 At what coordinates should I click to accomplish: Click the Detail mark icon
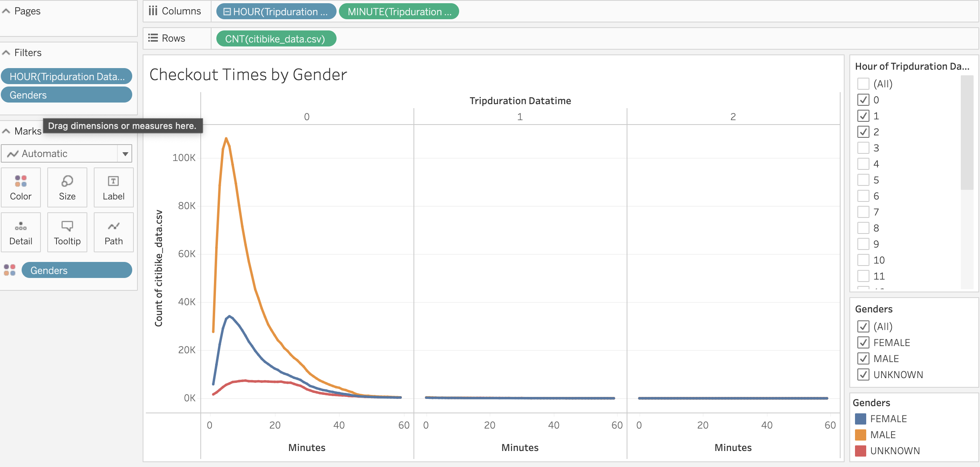tap(20, 231)
